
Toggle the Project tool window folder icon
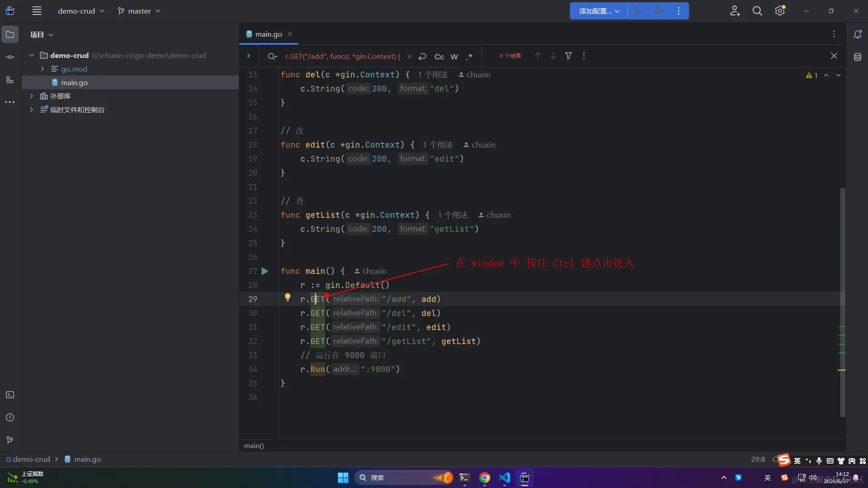pos(10,34)
